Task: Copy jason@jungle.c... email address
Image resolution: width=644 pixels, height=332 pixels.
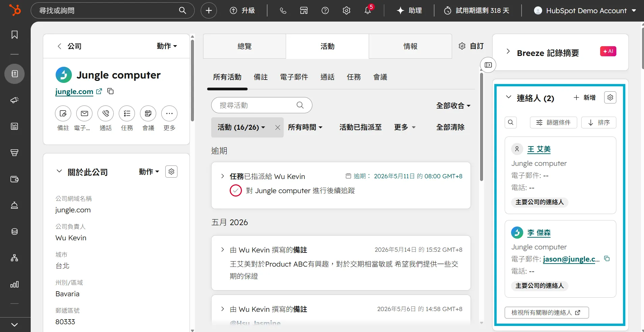Action: click(607, 259)
